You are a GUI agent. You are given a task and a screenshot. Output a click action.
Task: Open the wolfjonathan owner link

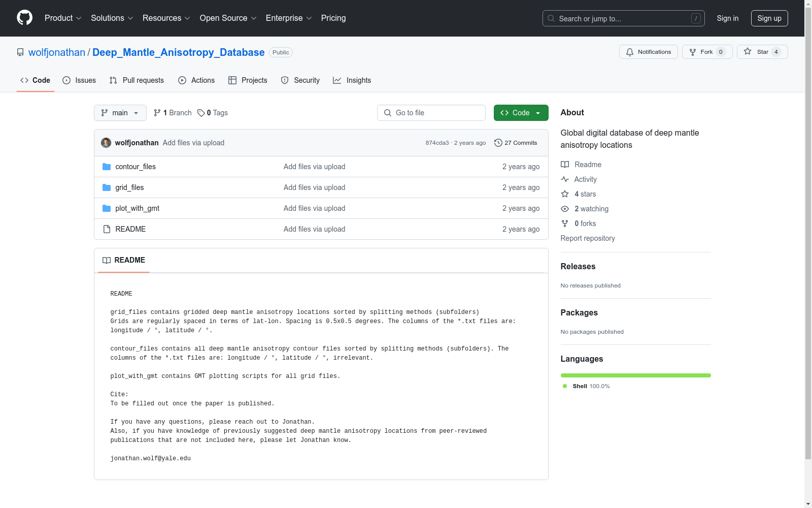coord(57,52)
